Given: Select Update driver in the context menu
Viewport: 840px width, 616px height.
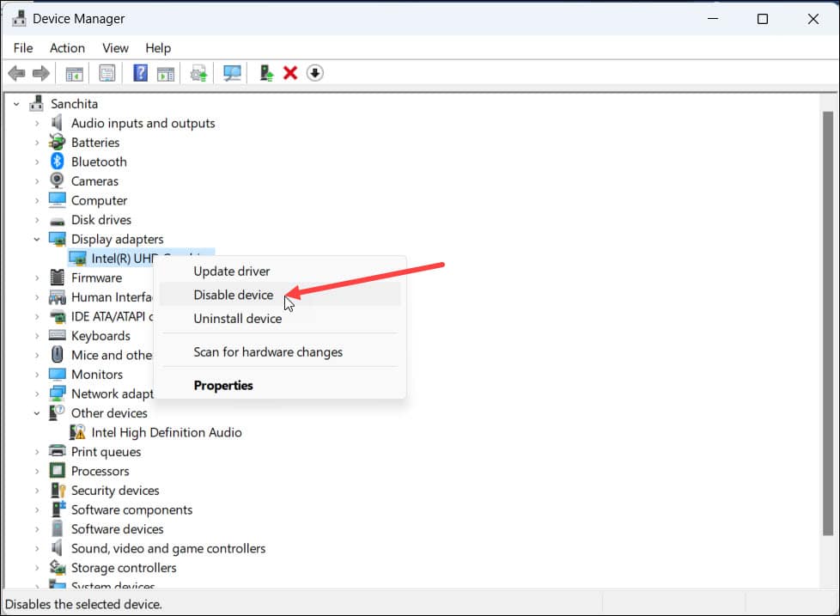Looking at the screenshot, I should point(230,271).
